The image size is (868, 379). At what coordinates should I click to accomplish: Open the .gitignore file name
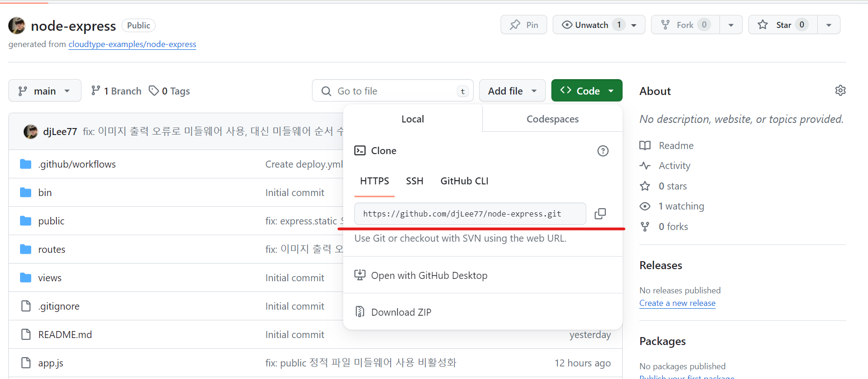pyautogui.click(x=59, y=306)
